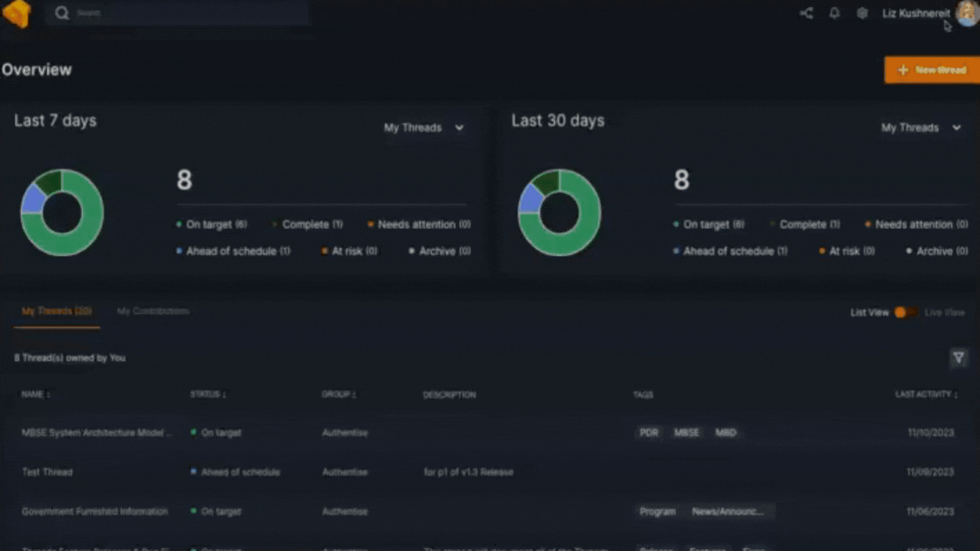Open the threads filter funnel icon
980x551 pixels.
pyautogui.click(x=958, y=358)
